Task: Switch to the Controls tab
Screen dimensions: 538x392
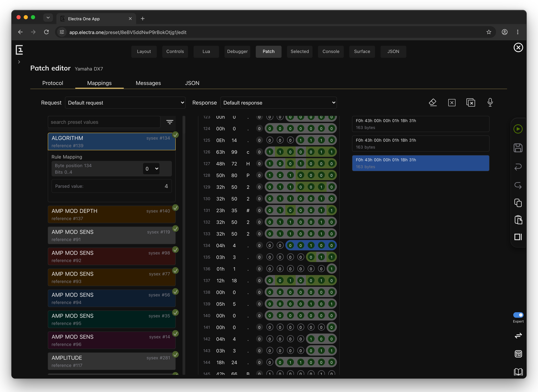Action: [175, 51]
